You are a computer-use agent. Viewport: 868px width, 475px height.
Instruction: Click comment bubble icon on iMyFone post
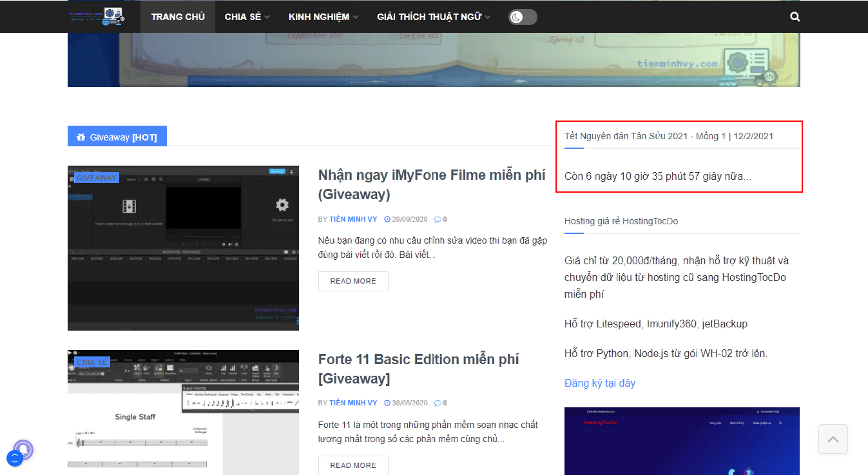point(438,219)
